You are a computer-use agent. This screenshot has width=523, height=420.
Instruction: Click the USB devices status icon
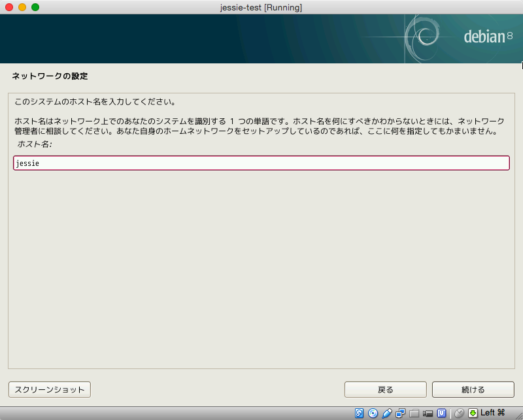tap(386, 413)
